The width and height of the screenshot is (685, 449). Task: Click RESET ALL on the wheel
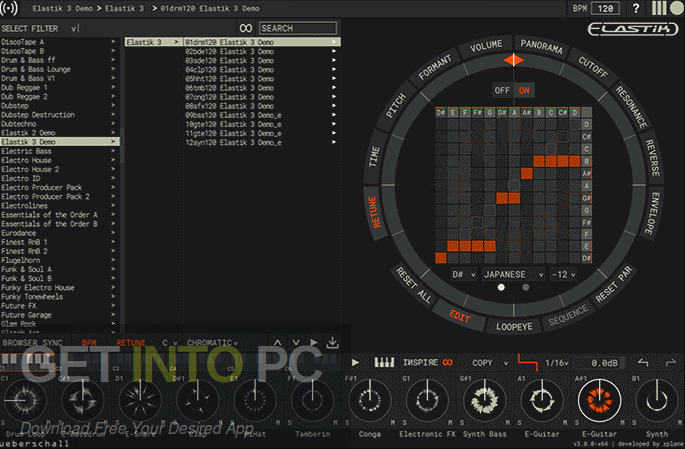tap(414, 285)
